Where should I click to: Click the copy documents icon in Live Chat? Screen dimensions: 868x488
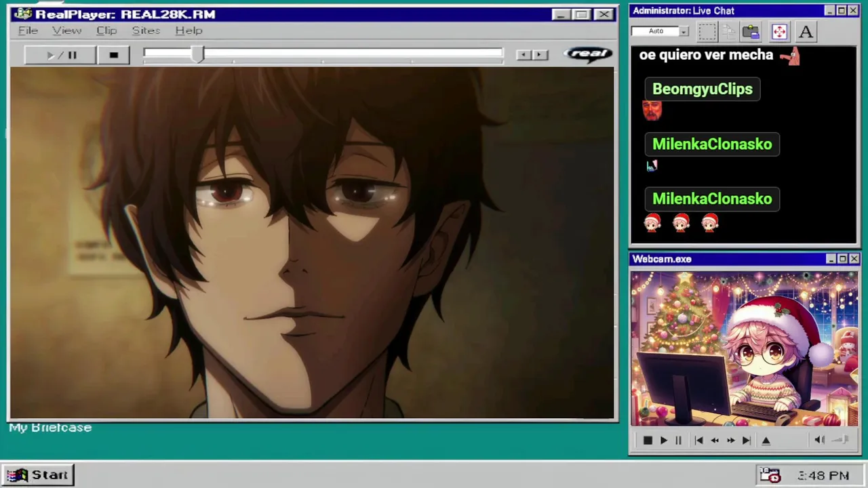[729, 32]
